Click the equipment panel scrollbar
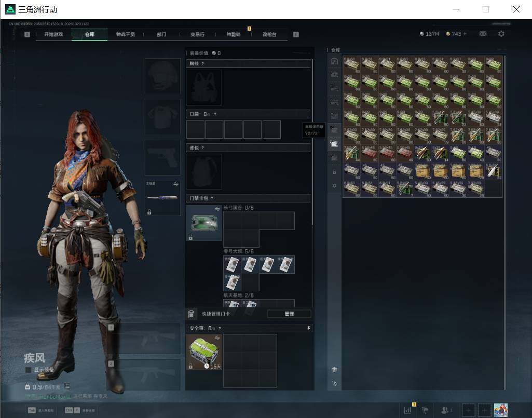 (312, 142)
